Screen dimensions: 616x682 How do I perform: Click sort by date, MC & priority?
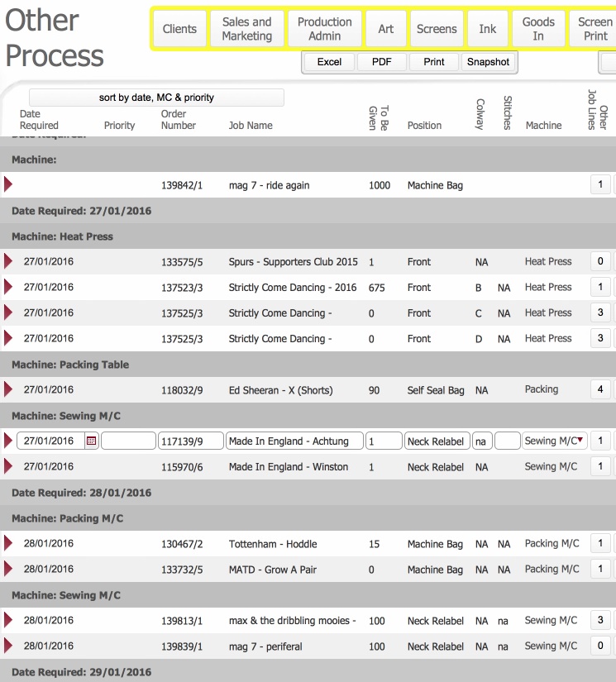click(x=156, y=98)
